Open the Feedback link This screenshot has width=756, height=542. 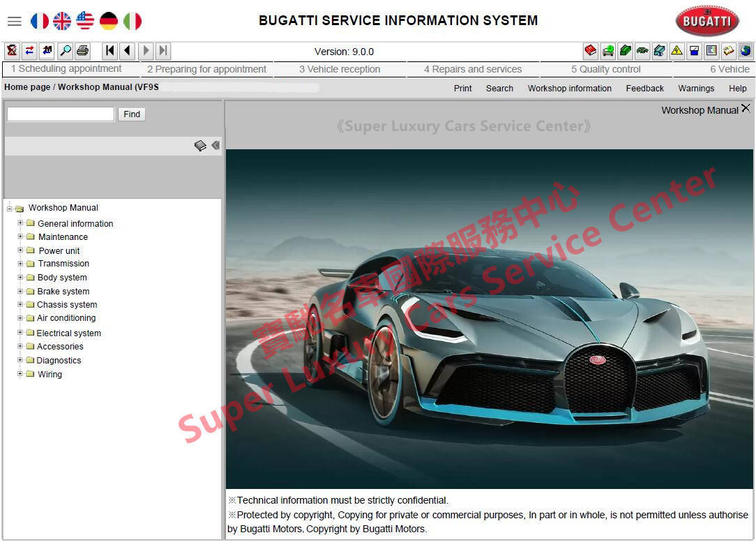click(644, 88)
